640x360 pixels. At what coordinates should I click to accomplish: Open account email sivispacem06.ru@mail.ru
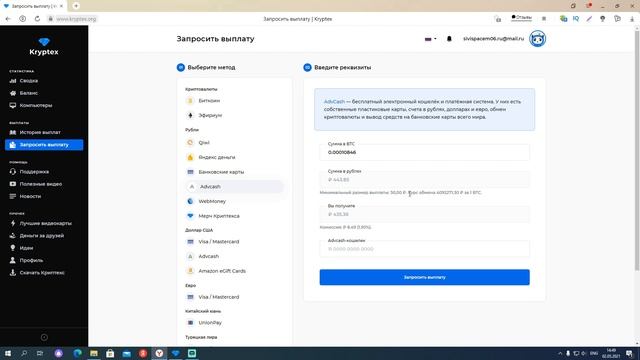click(x=493, y=39)
